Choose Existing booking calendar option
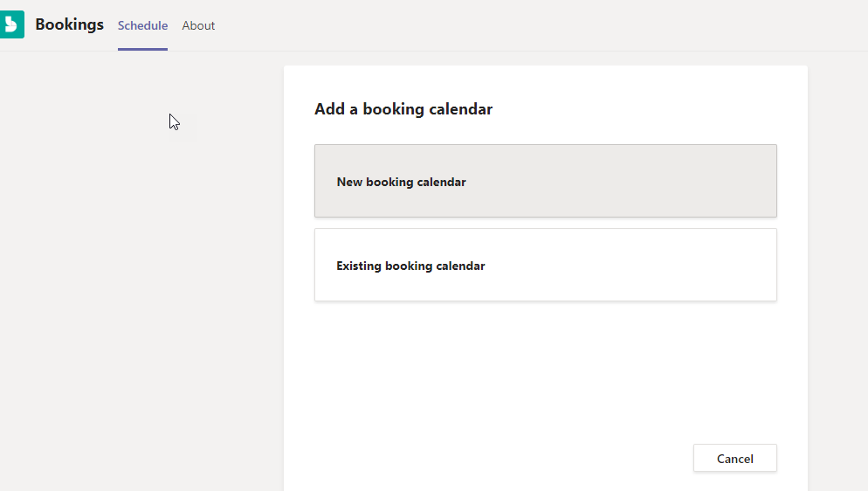Image resolution: width=868 pixels, height=491 pixels. (545, 265)
